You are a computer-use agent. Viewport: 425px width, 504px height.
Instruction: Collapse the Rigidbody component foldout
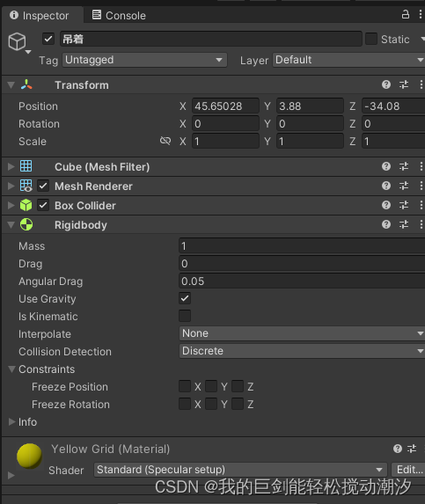point(11,224)
